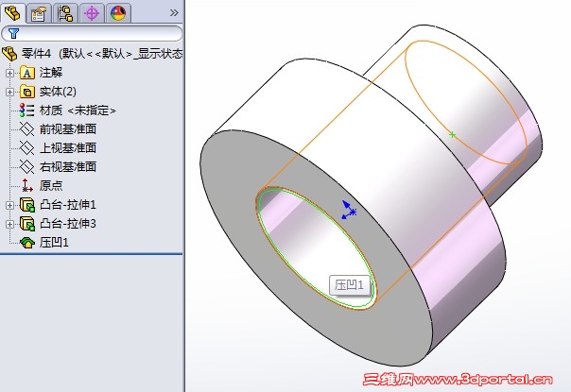Select the 凸台-拉伸1 feature
Screen dimensions: 571x392
tap(68, 205)
